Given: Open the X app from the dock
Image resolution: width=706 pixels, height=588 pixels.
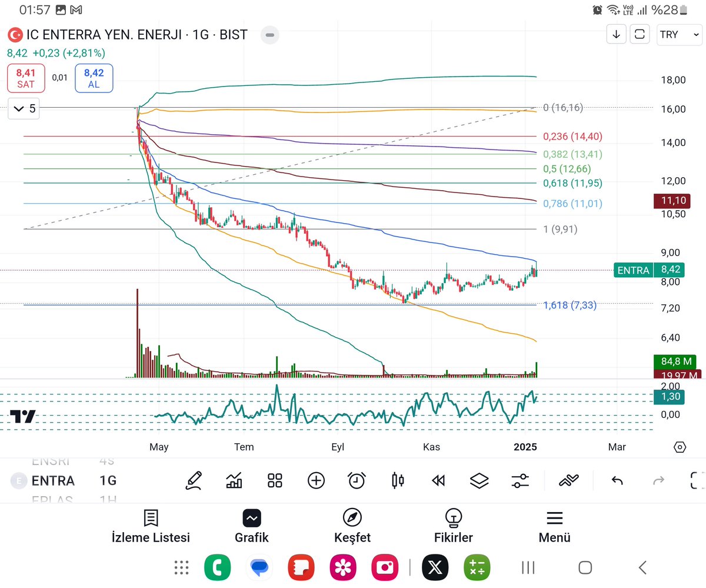Looking at the screenshot, I should [435, 567].
